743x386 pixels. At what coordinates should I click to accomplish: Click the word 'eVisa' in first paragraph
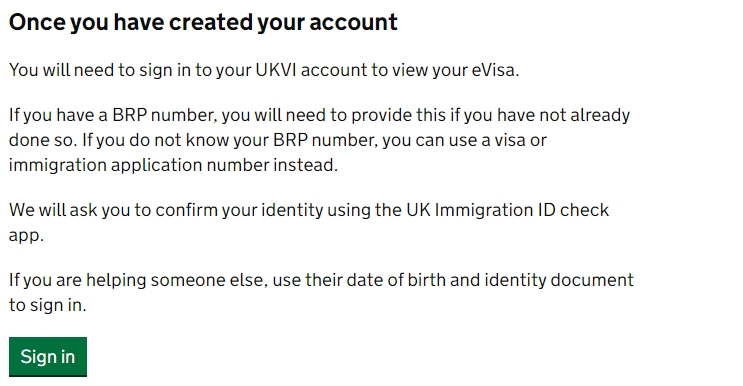[x=493, y=70]
